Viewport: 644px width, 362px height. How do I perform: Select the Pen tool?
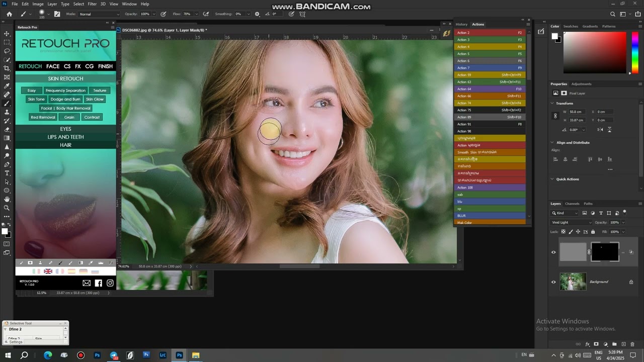7,164
